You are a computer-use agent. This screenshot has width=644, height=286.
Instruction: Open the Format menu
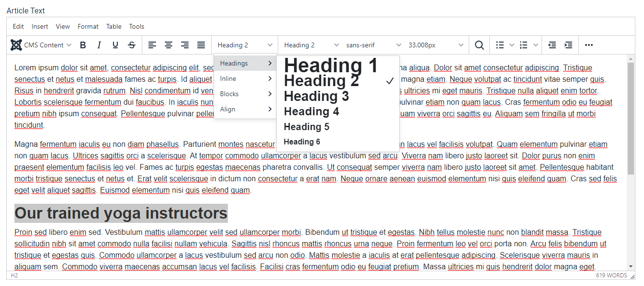pyautogui.click(x=88, y=26)
